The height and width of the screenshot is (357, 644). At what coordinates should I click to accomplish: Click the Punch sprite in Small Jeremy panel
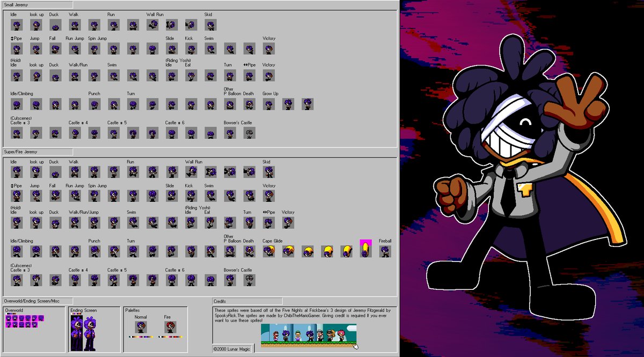coord(94,104)
